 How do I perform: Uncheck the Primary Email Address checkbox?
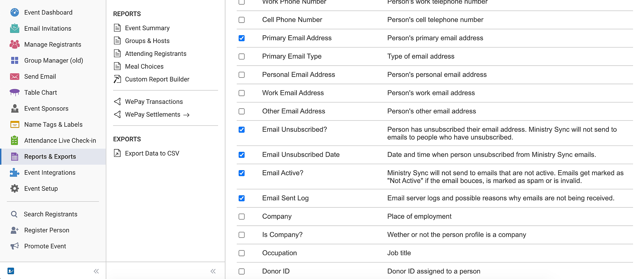[x=242, y=38]
